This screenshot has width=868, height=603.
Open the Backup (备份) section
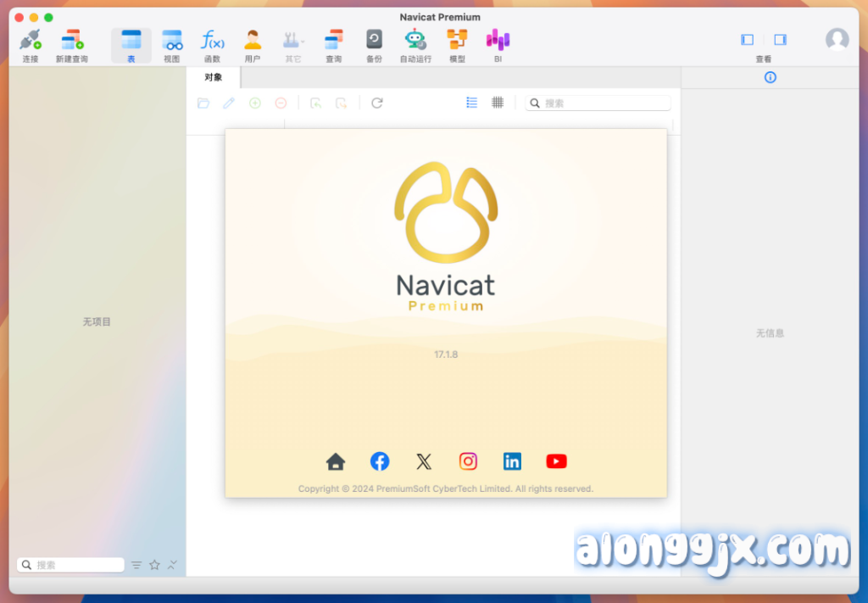pos(374,43)
